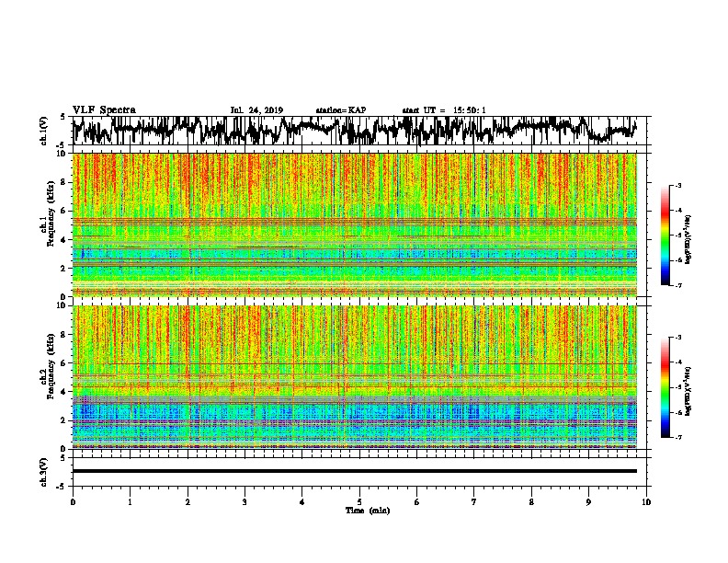Click the "ch.3(V)" axis label

coord(44,472)
